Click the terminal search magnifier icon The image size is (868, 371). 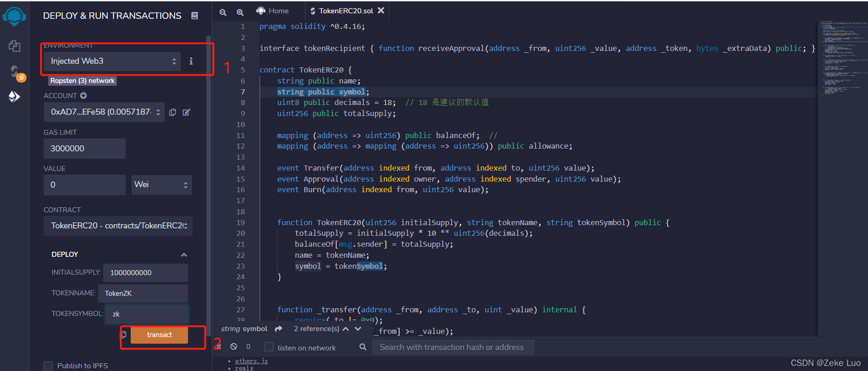[x=363, y=347]
